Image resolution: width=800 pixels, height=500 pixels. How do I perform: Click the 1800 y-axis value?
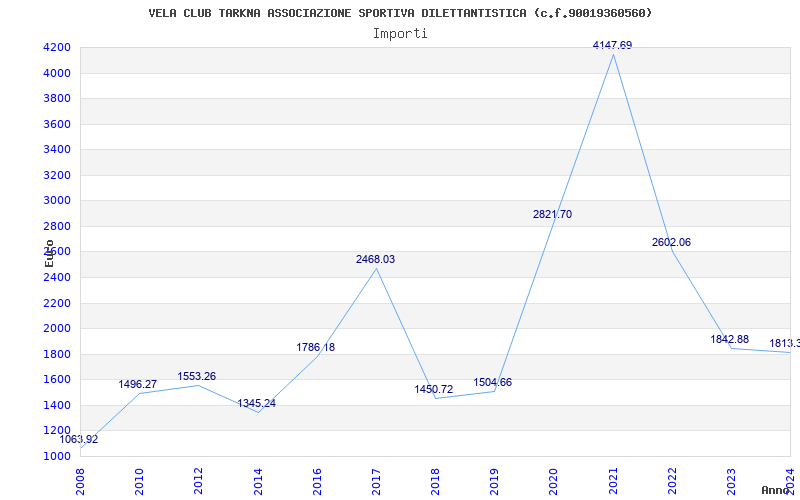(x=58, y=355)
